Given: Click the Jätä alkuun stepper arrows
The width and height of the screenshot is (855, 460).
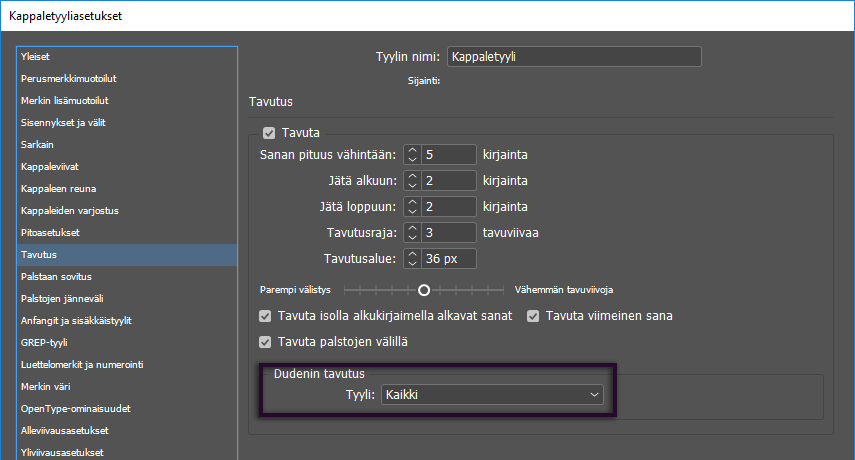Looking at the screenshot, I should coord(412,181).
